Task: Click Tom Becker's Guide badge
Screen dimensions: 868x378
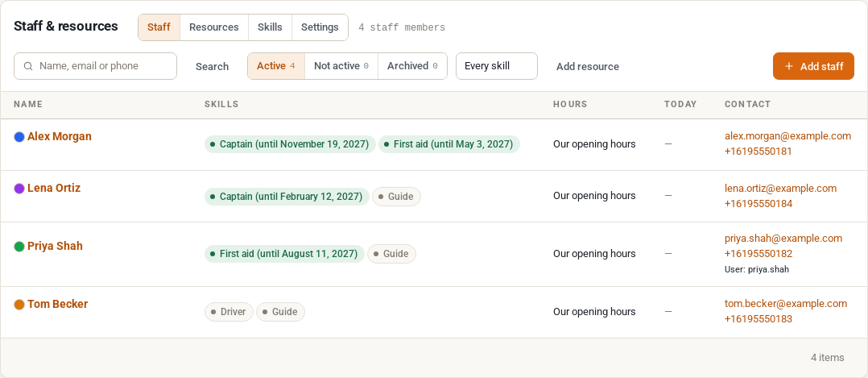Action: click(281, 311)
